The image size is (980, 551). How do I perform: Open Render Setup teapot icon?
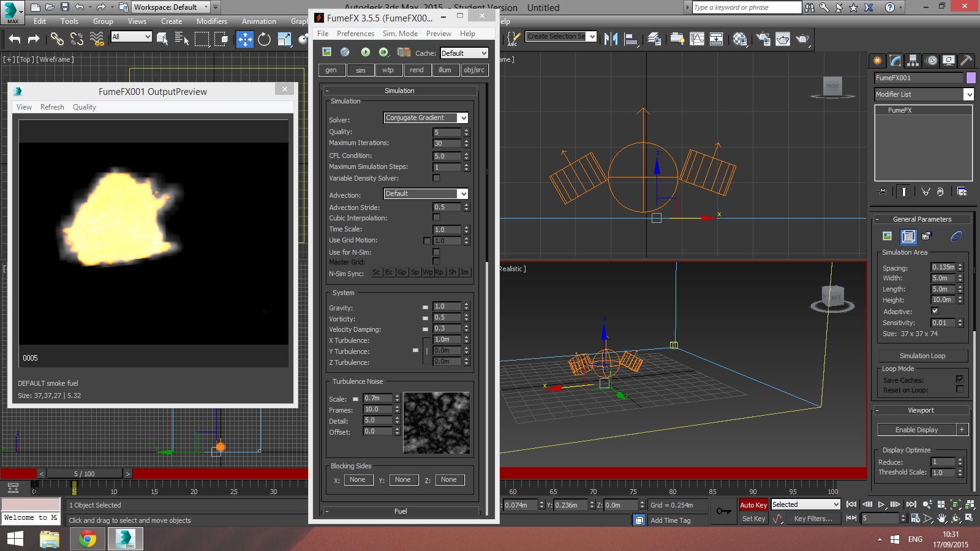coord(763,39)
